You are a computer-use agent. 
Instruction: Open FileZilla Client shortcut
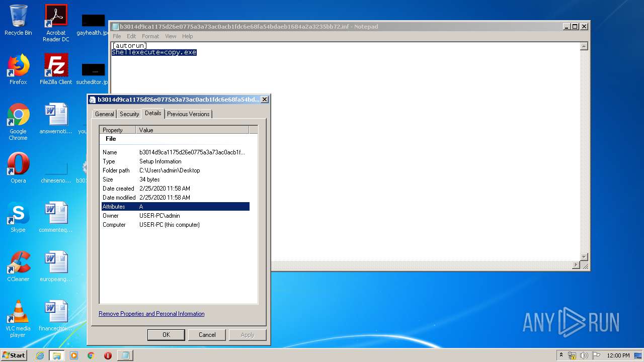(56, 70)
